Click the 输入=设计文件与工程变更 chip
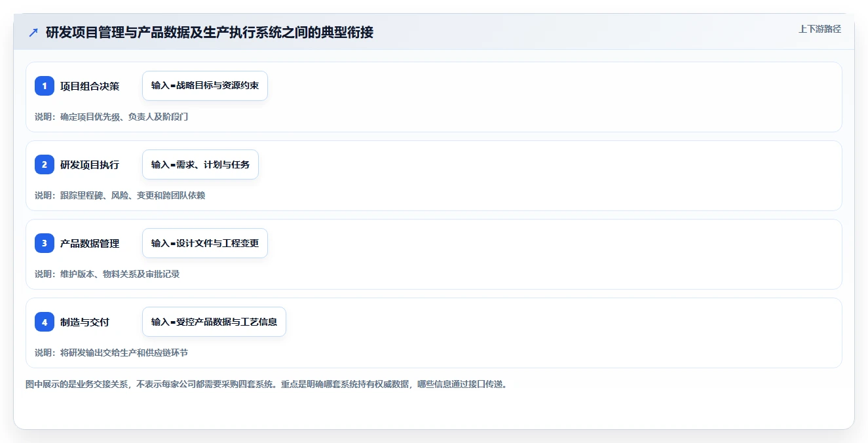 [205, 243]
